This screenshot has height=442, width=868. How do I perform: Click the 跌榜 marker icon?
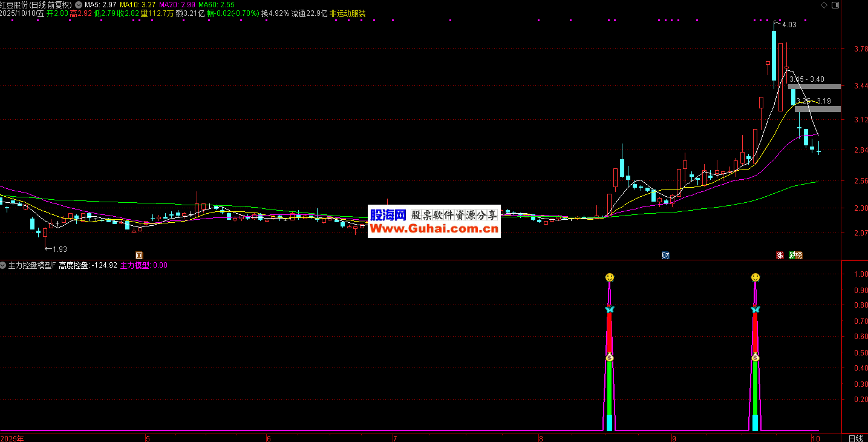tap(795, 256)
